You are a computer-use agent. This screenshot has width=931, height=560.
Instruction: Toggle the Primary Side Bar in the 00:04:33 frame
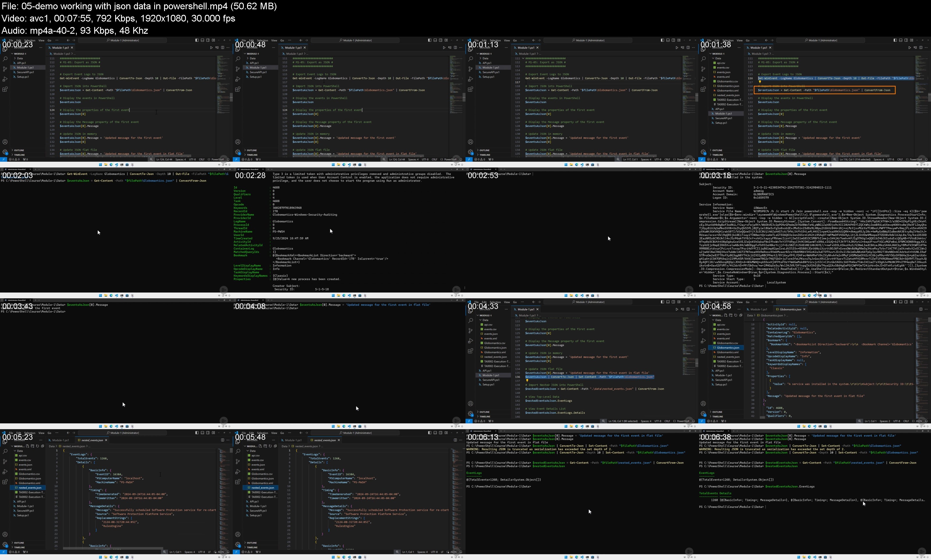click(662, 302)
